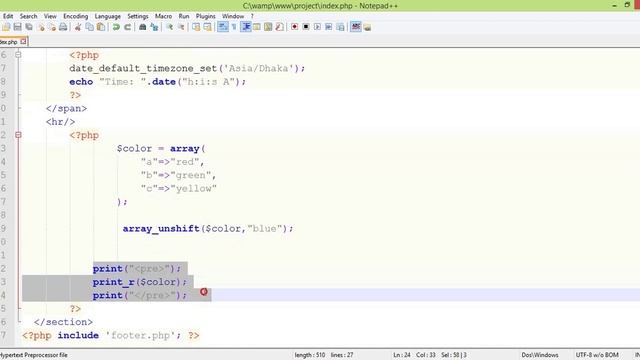640x360 pixels.
Task: Play back the recorded macro icon
Action: (317, 27)
